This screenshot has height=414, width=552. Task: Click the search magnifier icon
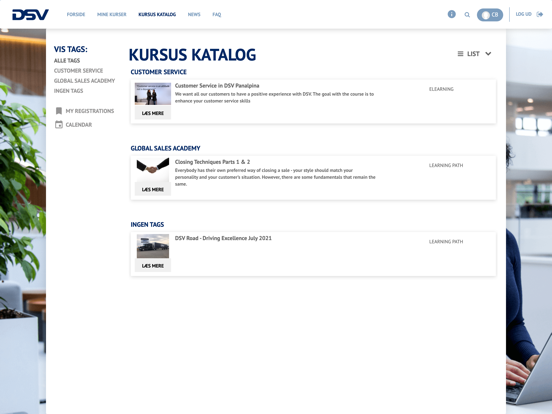(467, 15)
